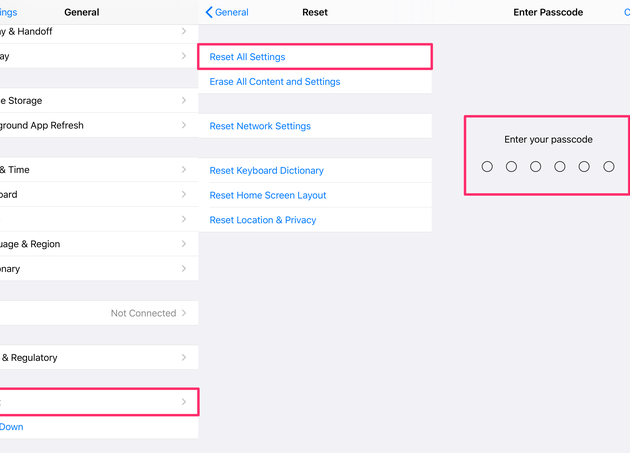Open the Handoff row chevron
This screenshot has height=453, width=630.
pos(184,32)
